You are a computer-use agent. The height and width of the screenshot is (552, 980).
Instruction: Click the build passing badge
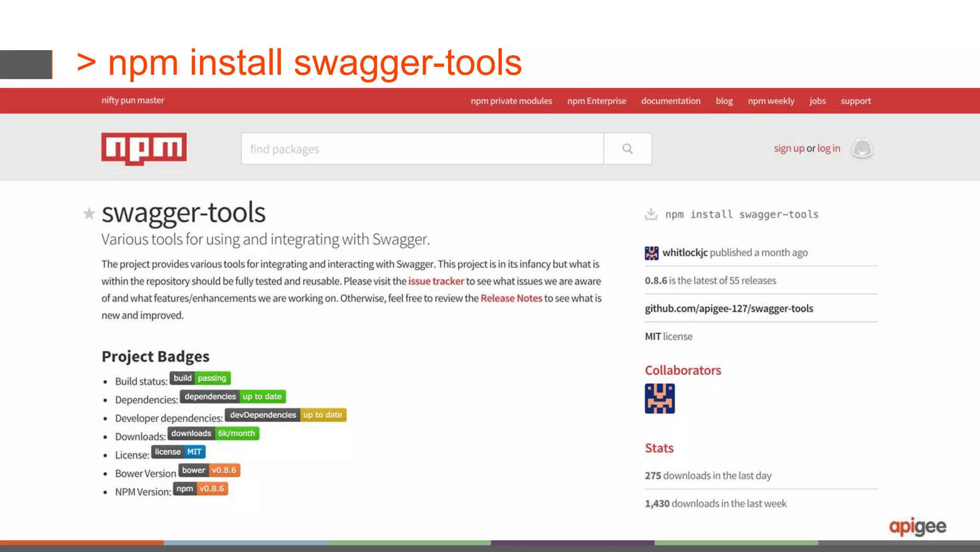[x=200, y=378]
